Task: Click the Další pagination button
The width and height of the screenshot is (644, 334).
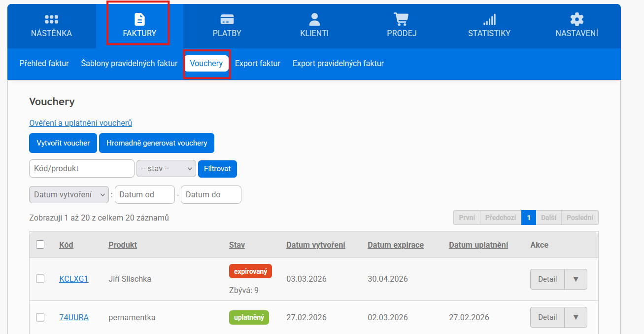Action: [548, 218]
